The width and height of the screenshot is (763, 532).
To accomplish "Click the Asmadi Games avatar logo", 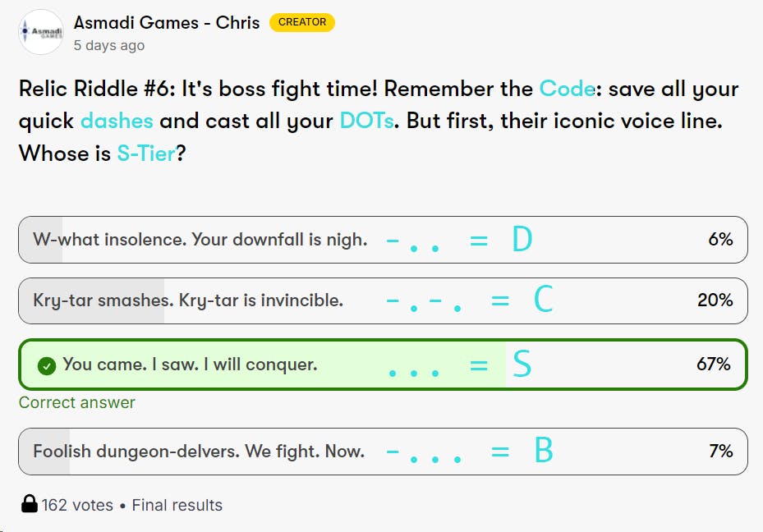I will tap(41, 32).
